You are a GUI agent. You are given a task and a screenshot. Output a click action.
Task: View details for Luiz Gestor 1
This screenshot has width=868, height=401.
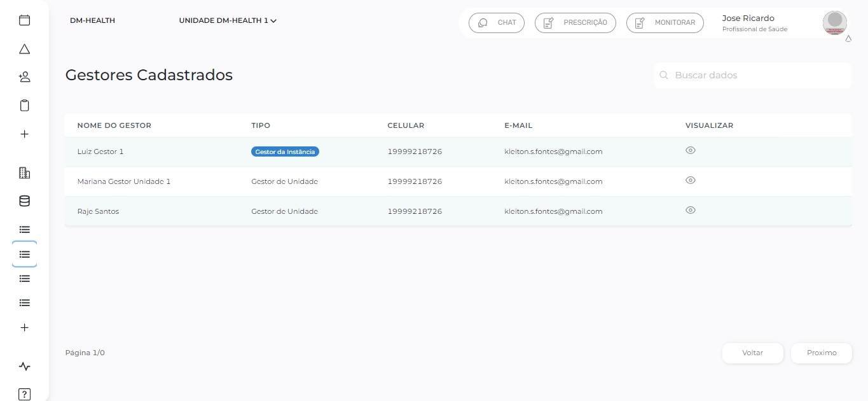(x=691, y=151)
